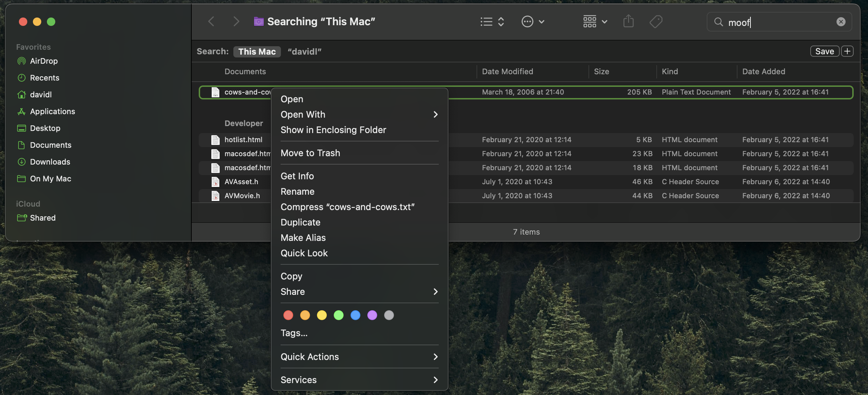
Task: Apply the orange tag color
Action: point(305,315)
